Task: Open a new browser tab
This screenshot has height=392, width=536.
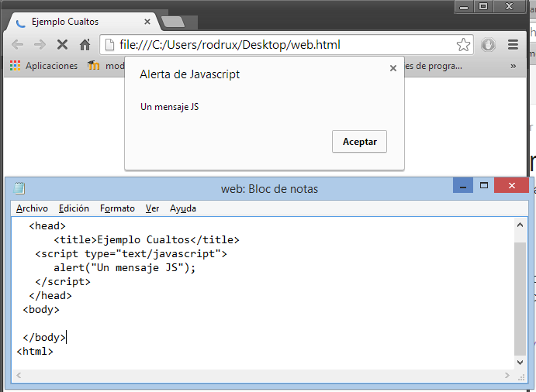Action: coord(173,22)
